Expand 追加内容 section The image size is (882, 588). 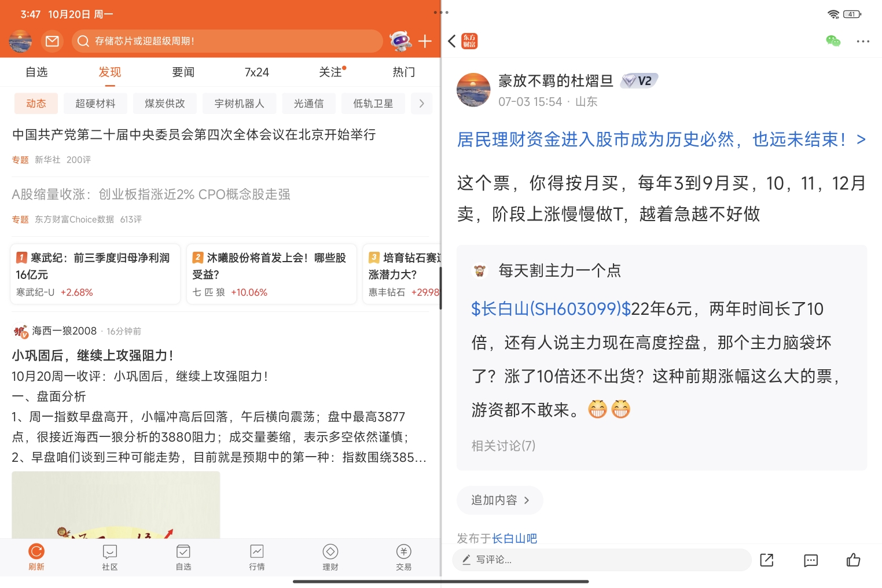click(x=500, y=500)
